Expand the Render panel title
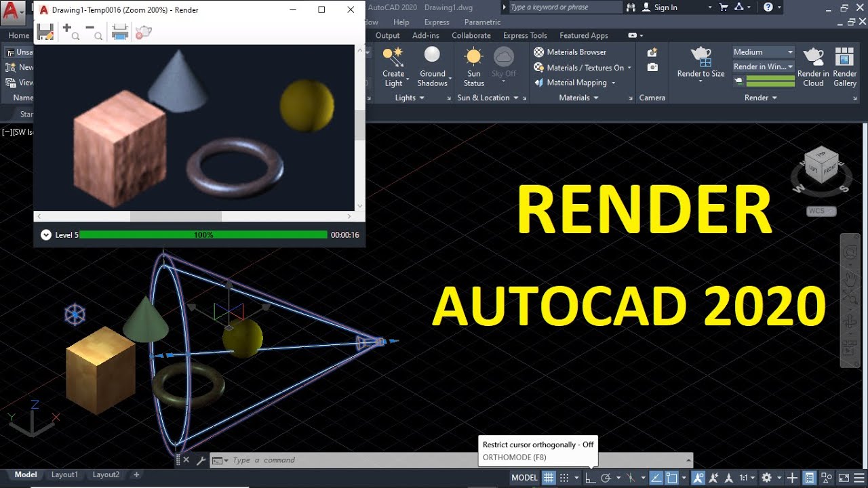868x488 pixels. (761, 98)
